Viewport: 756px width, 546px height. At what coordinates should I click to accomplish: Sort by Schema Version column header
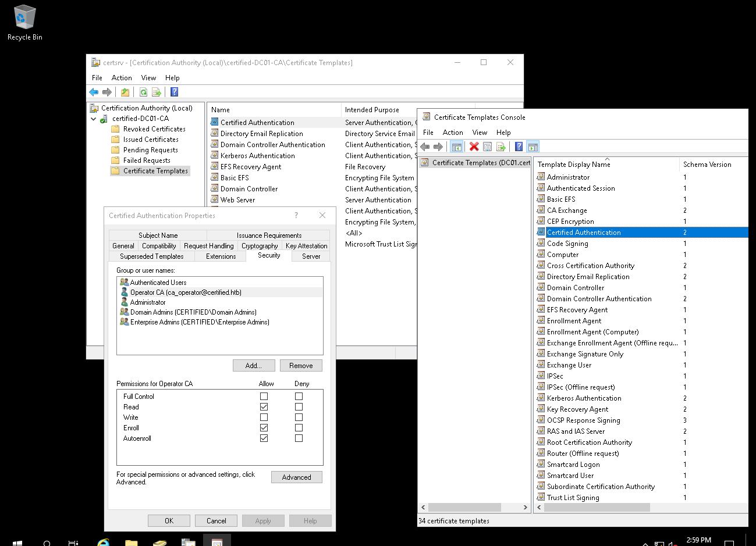(x=707, y=165)
